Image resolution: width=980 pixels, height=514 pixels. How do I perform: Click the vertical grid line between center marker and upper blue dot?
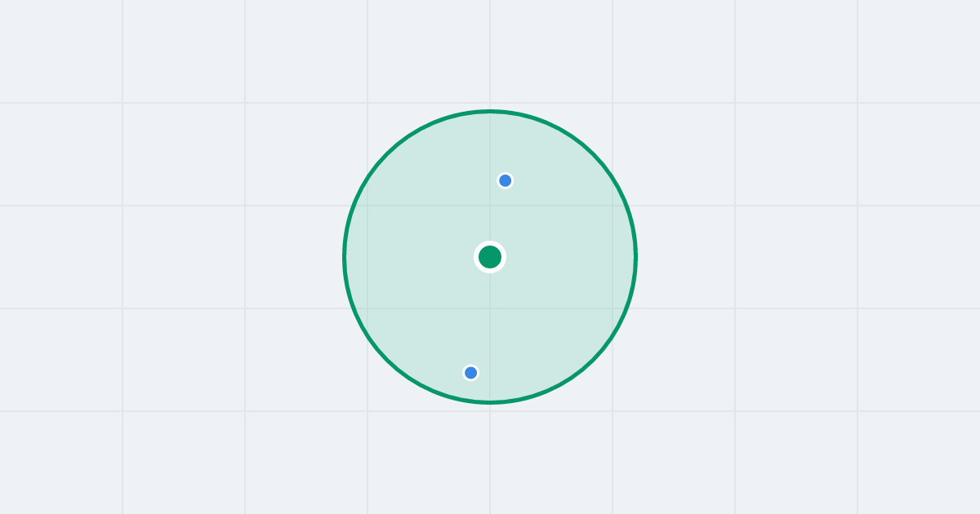pos(490,216)
